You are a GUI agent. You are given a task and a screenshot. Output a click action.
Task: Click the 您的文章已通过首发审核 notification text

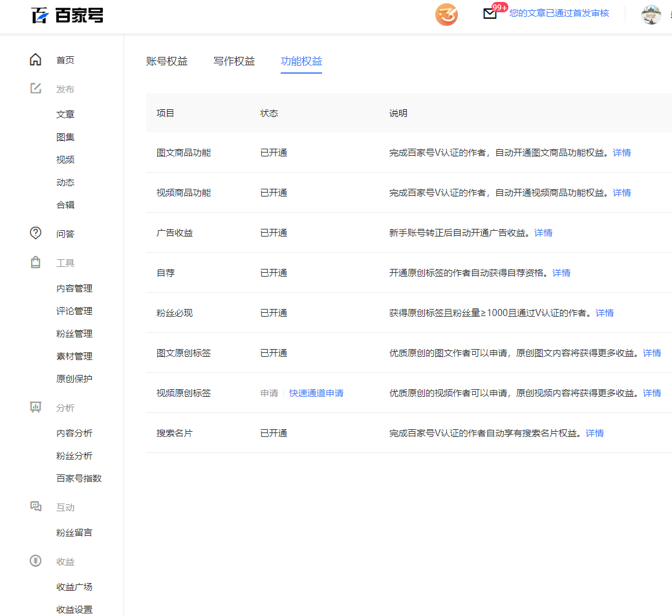pyautogui.click(x=560, y=14)
